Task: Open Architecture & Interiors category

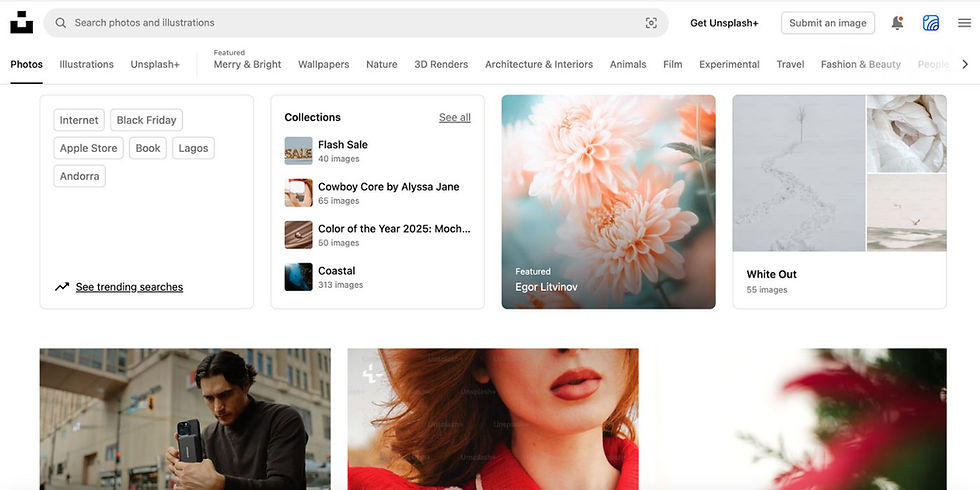Action: [x=539, y=64]
